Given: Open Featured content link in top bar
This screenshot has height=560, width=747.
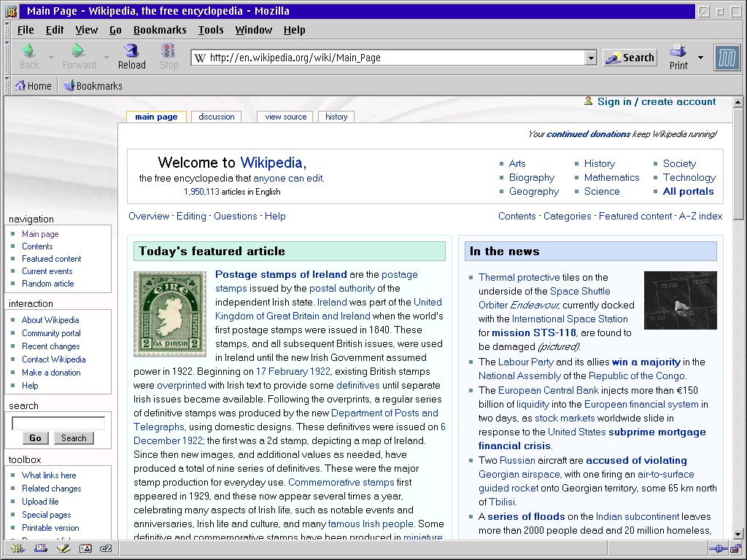Looking at the screenshot, I should pyautogui.click(x=635, y=216).
